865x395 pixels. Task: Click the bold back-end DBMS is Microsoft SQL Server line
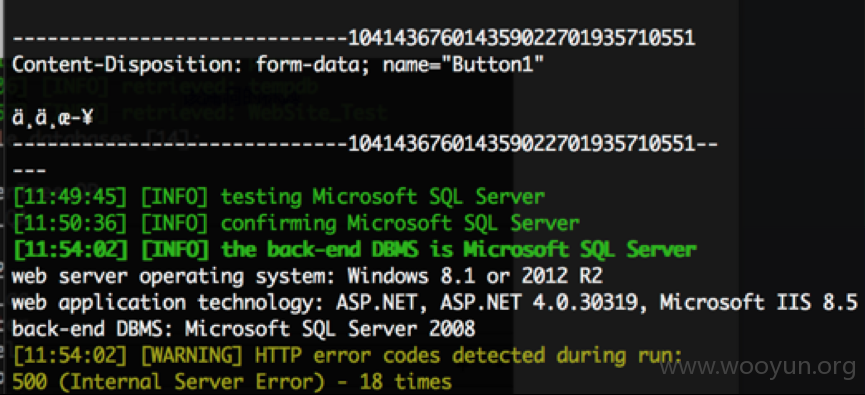[354, 250]
